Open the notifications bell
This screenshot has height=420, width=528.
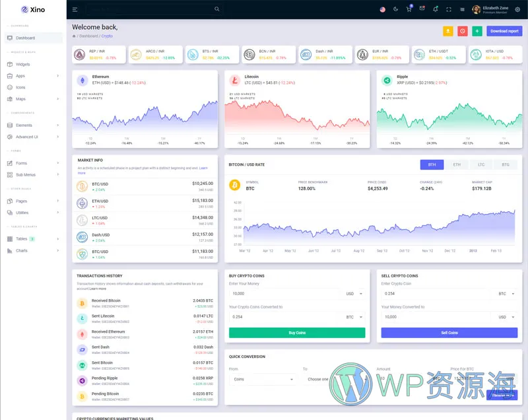[435, 9]
